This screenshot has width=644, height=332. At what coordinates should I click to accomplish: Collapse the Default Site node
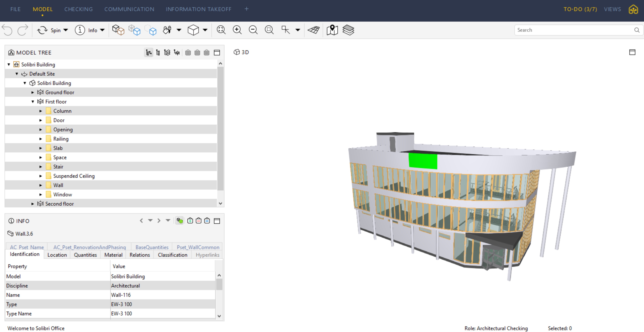[x=17, y=74]
